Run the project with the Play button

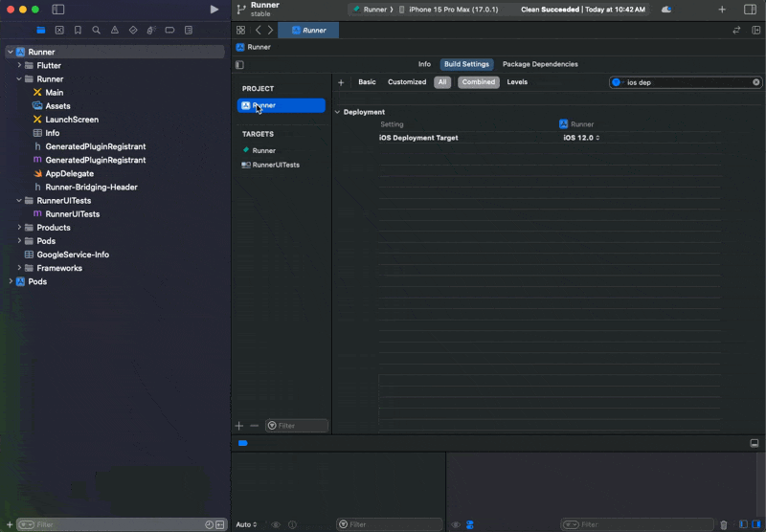point(214,10)
